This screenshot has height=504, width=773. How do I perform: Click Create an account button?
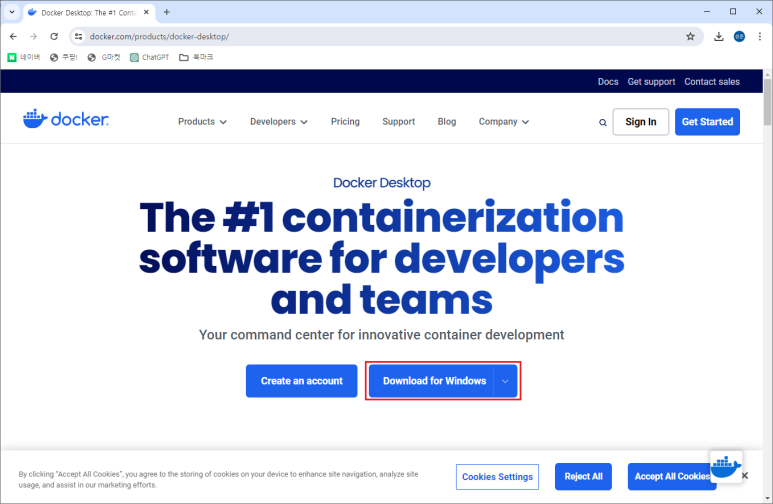[301, 381]
